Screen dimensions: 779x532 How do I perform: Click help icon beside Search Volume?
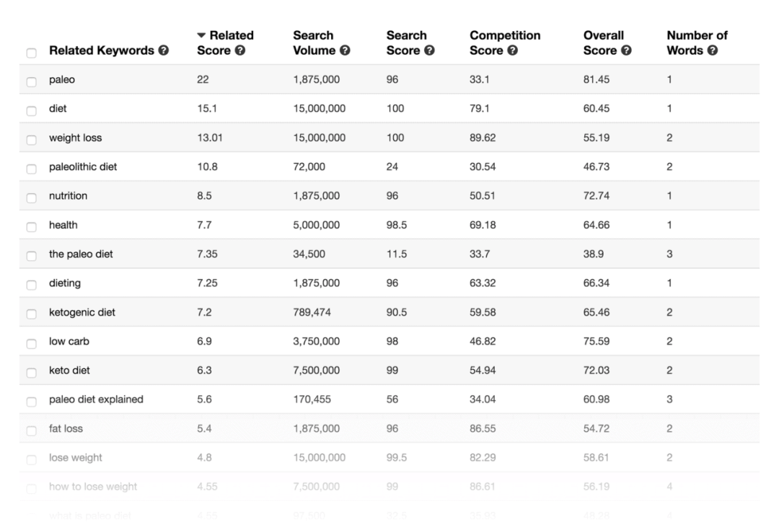[345, 51]
